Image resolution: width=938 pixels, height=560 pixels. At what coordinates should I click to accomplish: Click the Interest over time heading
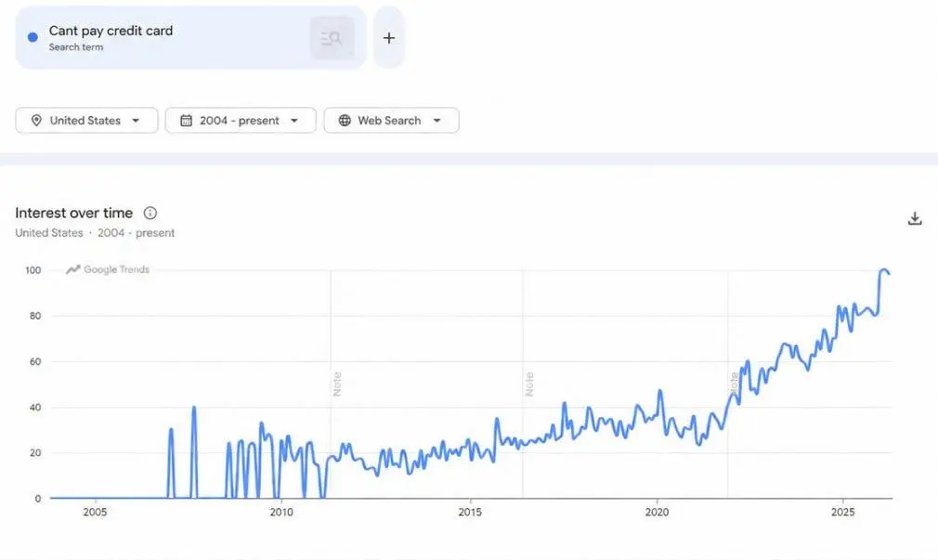[x=74, y=213]
